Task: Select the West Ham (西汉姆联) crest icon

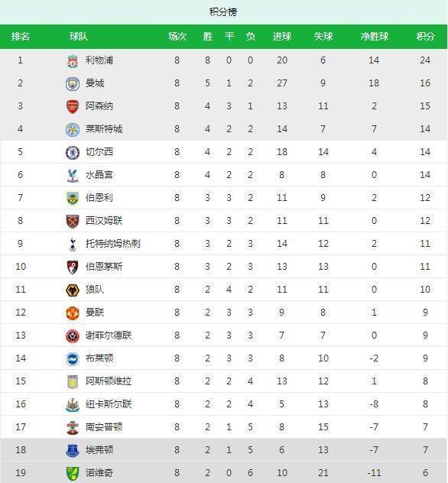Action: pos(73,221)
